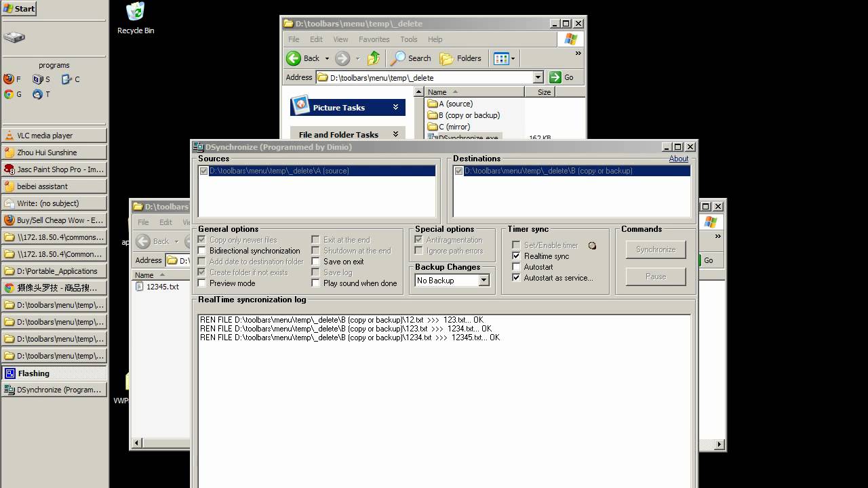This screenshot has height=488, width=868.
Task: Switch to VLC media player taskbar item
Action: pyautogui.click(x=54, y=136)
